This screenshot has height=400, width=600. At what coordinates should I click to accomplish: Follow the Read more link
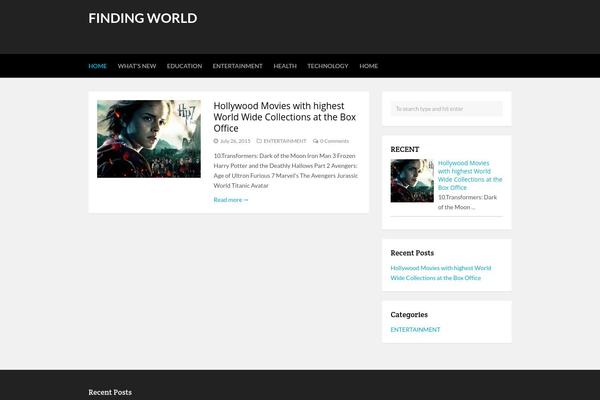coord(231,200)
